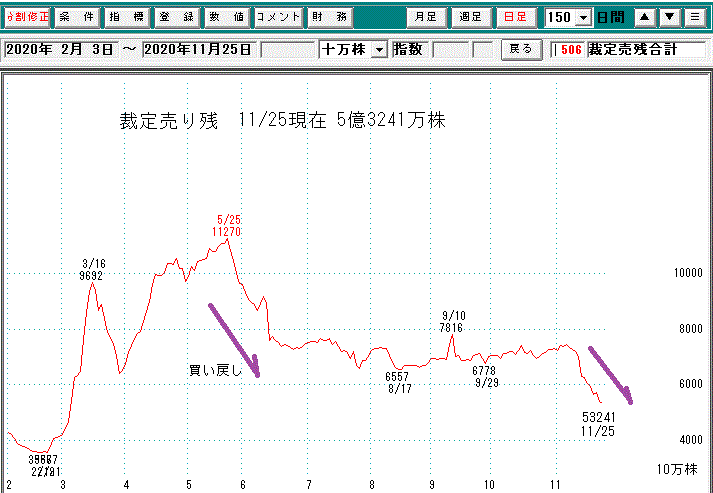The height and width of the screenshot is (493, 713).
Task: Switch to 週足 weekly chart
Action: 470,18
